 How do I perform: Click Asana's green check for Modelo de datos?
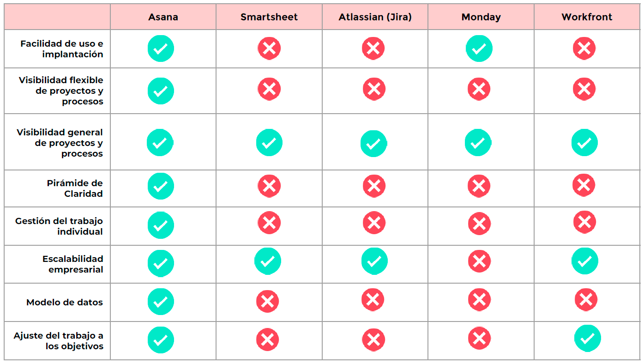coord(161,302)
